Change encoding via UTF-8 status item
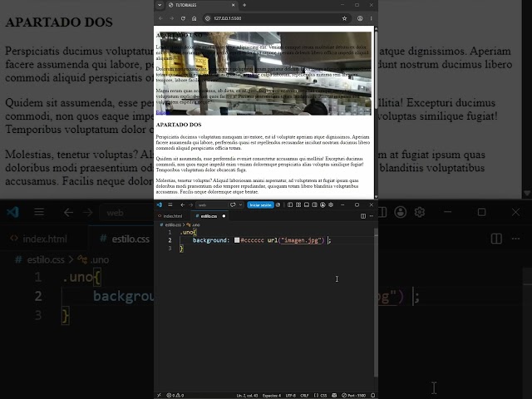 tap(290, 396)
